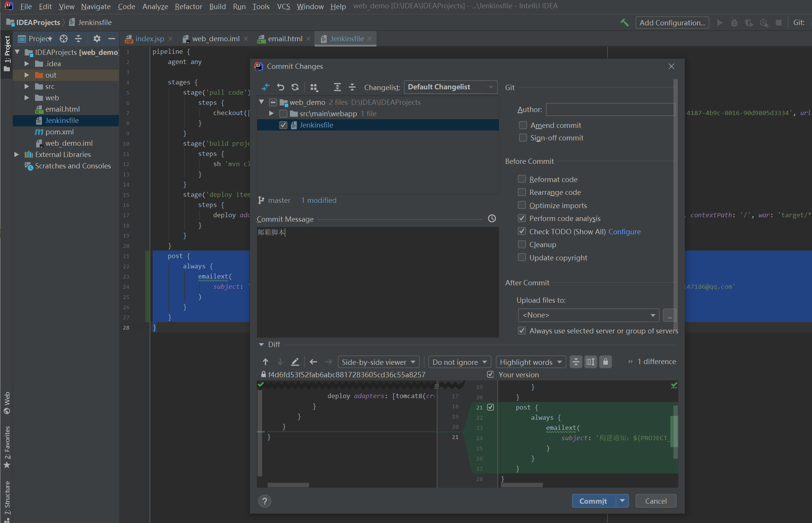The height and width of the screenshot is (523, 812).
Task: Click the Configure link next to Check TODO
Action: click(x=625, y=232)
